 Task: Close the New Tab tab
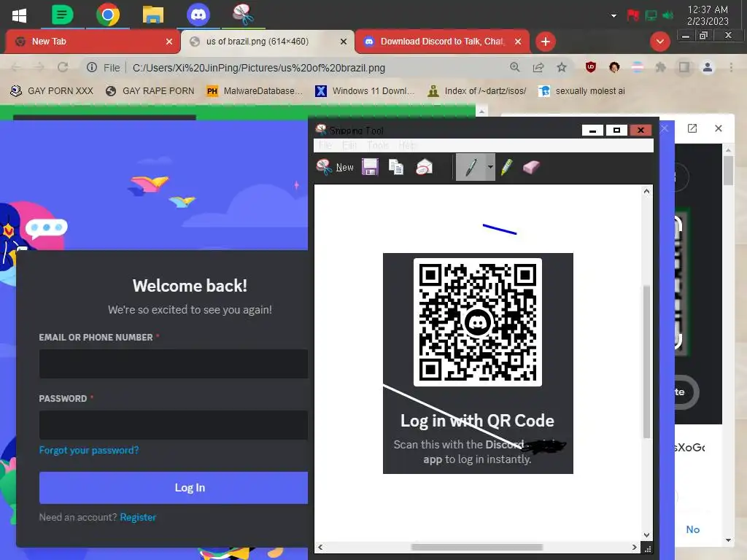pos(169,42)
